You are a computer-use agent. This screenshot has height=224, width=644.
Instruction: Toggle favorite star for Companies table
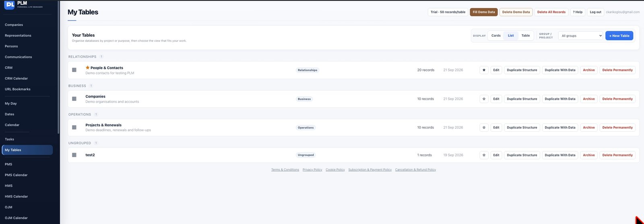click(x=484, y=99)
